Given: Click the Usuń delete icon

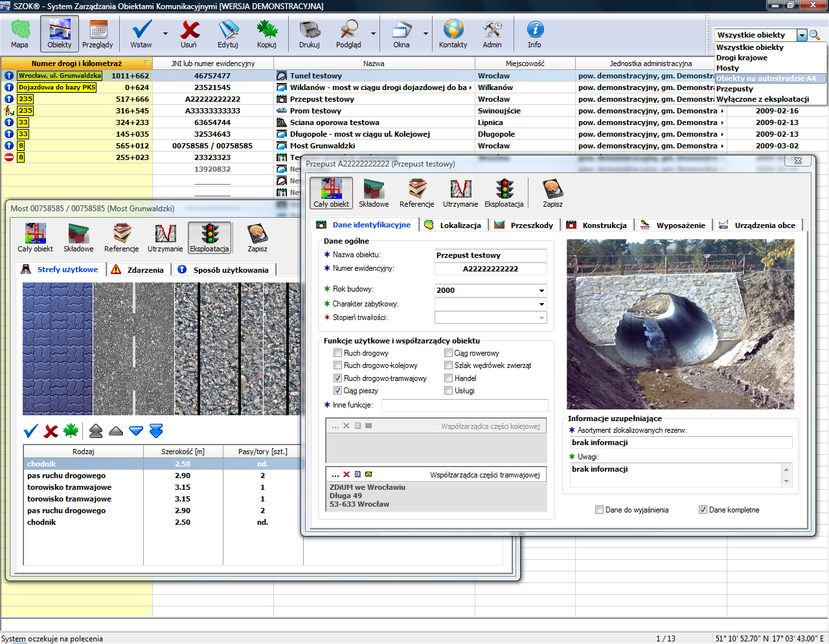Looking at the screenshot, I should pos(189,34).
